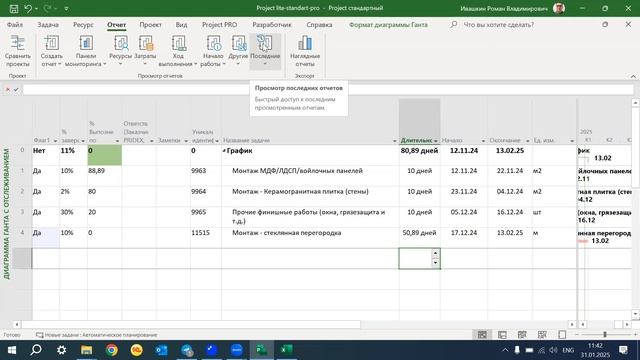The height and width of the screenshot is (360, 640).
Task: Open Recent (Последние) reports
Action: pyautogui.click(x=265, y=51)
